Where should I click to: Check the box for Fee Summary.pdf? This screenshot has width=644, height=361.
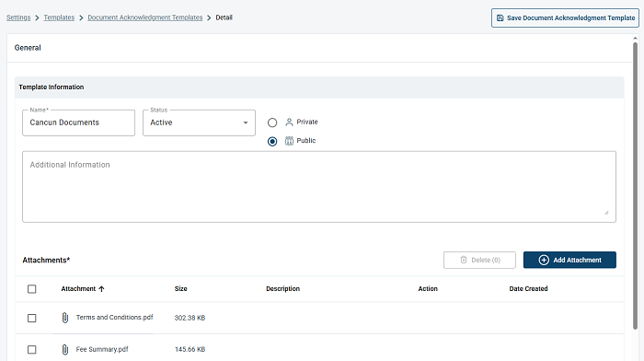[31, 349]
